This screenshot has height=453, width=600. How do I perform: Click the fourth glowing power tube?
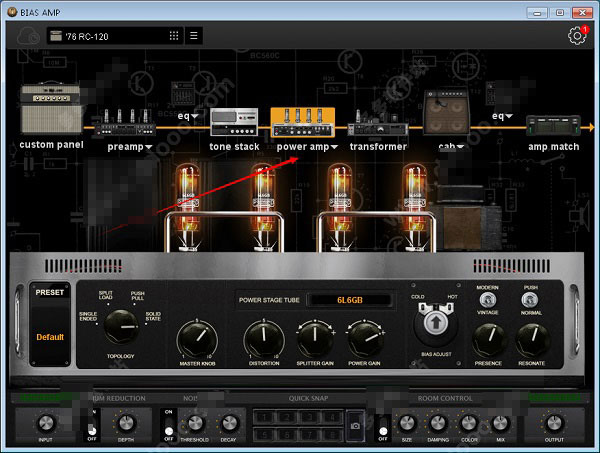415,207
